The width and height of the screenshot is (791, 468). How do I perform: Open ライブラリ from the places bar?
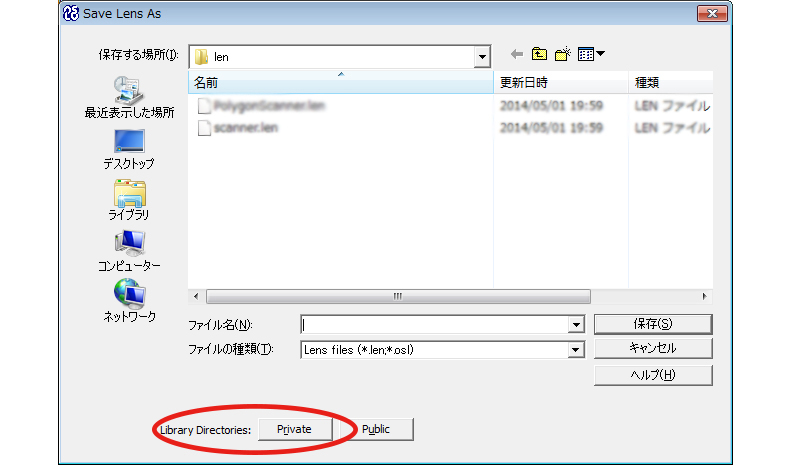point(129,200)
